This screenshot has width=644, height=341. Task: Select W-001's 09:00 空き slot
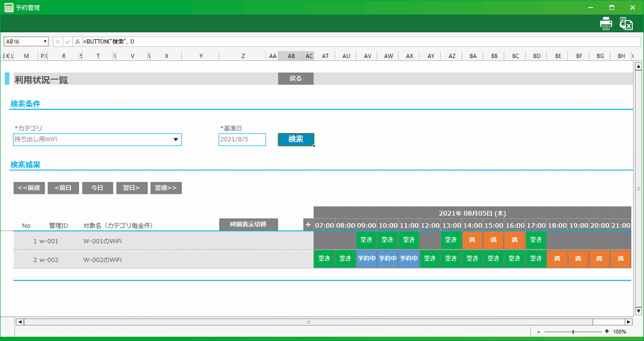pos(366,240)
